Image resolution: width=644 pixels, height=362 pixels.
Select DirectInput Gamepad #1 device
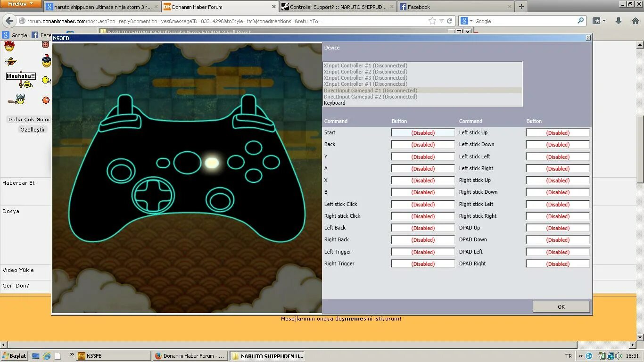422,90
